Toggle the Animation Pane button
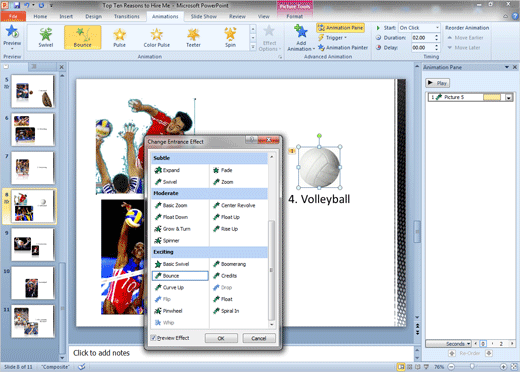Image resolution: width=520 pixels, height=372 pixels. [340, 28]
